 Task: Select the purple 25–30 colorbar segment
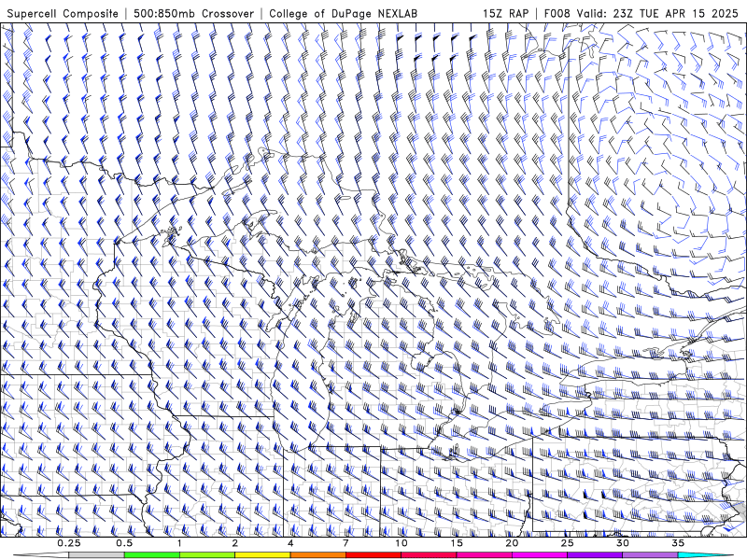pyautogui.click(x=595, y=555)
